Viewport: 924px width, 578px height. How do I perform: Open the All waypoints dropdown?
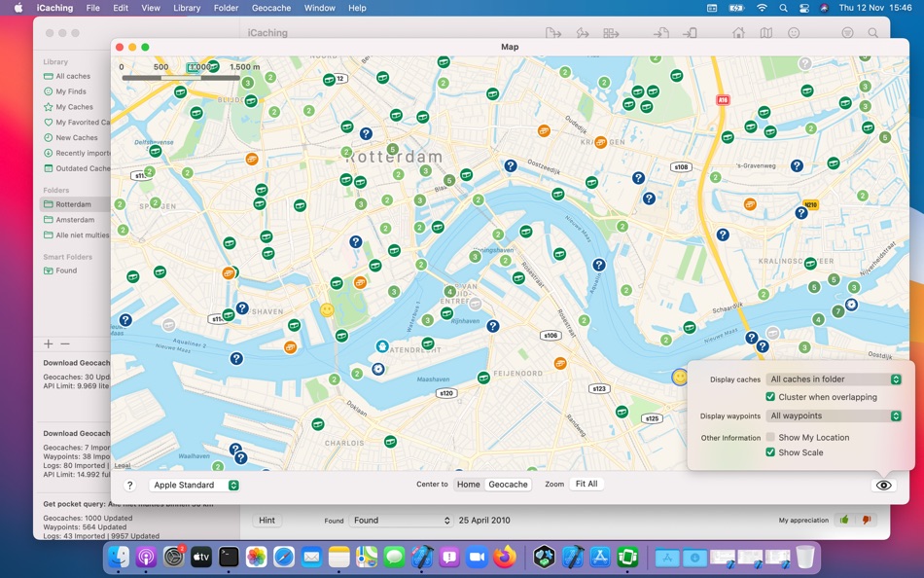click(835, 415)
